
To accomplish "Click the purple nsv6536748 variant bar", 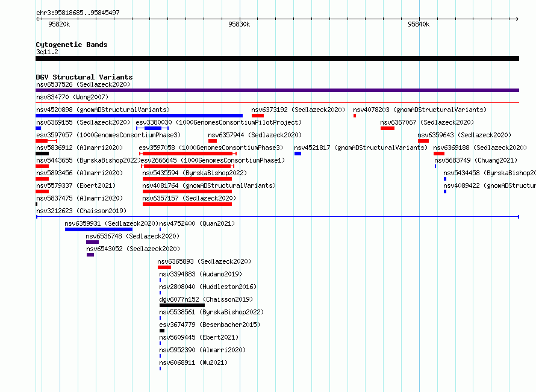I will [92, 242].
